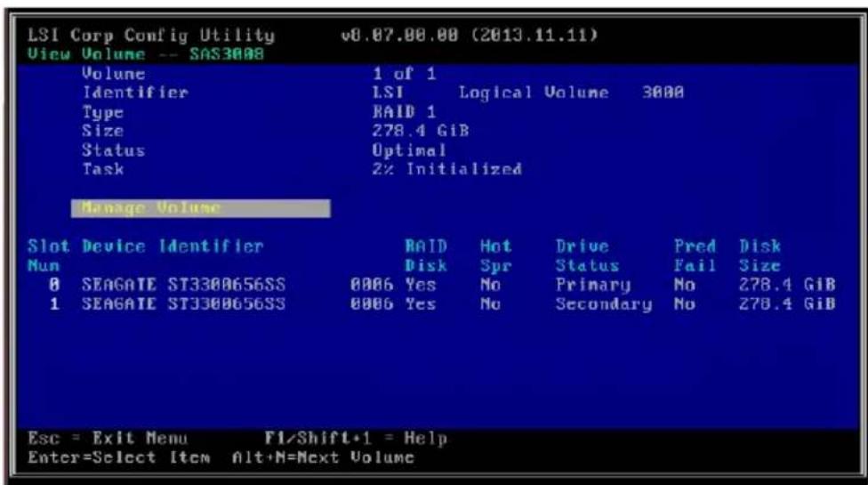Viewport: 868px width, 485px height.
Task: Click the 'RAID 1' type value
Action: pyautogui.click(x=404, y=112)
